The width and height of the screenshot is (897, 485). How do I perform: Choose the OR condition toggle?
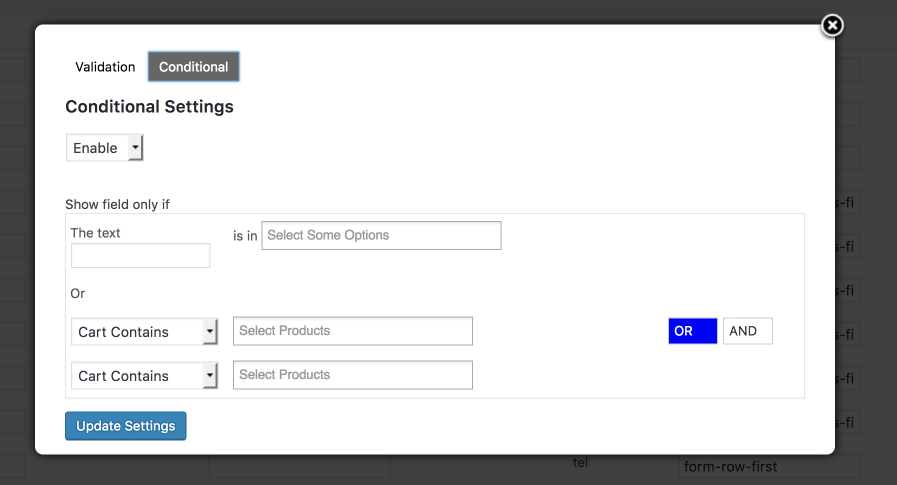coord(693,331)
